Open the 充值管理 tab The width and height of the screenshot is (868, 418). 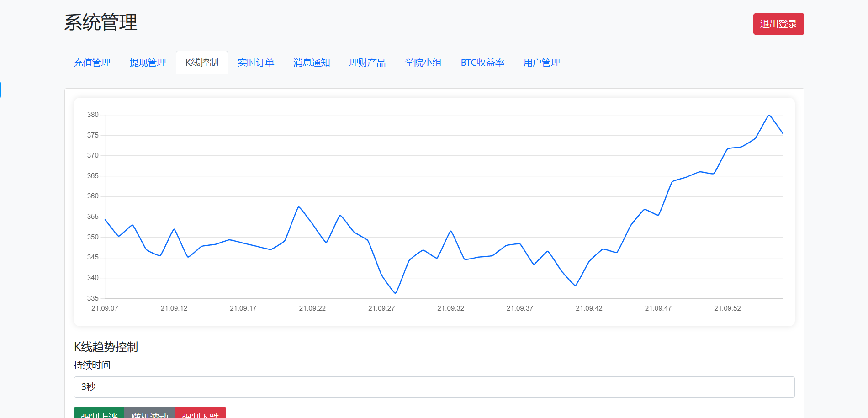(92, 63)
